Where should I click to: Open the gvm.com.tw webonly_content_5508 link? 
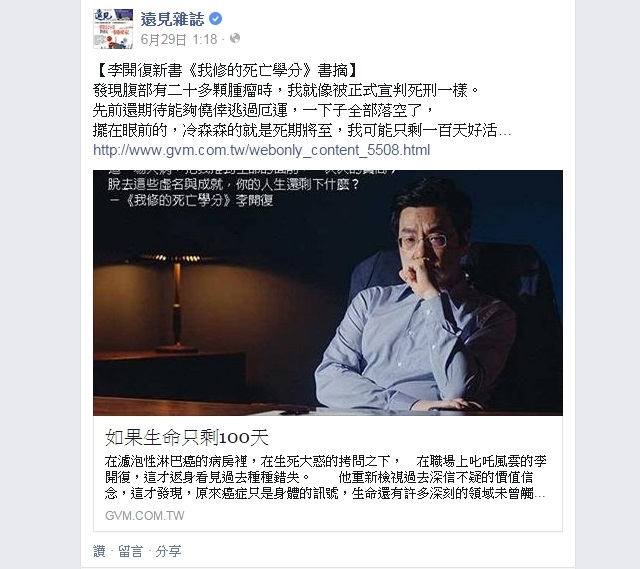click(x=262, y=150)
